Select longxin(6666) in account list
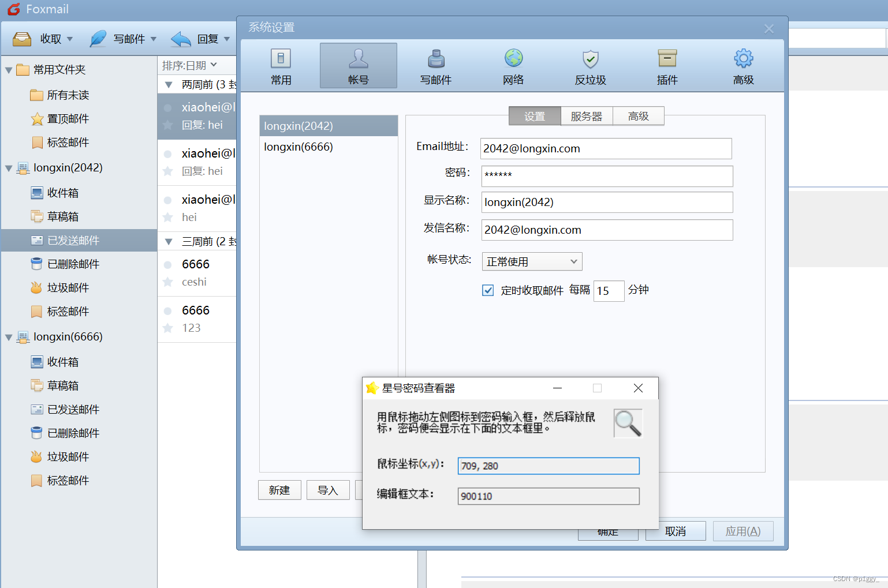The width and height of the screenshot is (888, 588). point(329,147)
